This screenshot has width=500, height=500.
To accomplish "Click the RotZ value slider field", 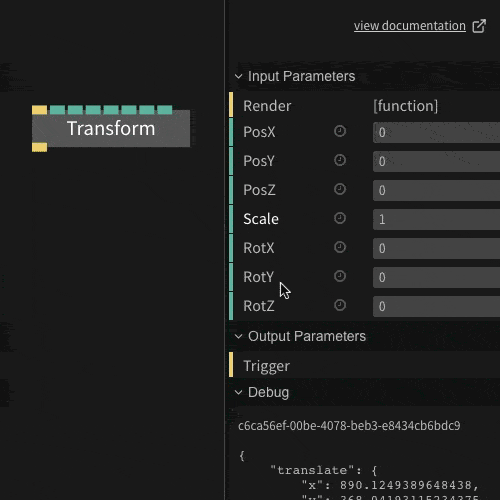I will 436,306.
